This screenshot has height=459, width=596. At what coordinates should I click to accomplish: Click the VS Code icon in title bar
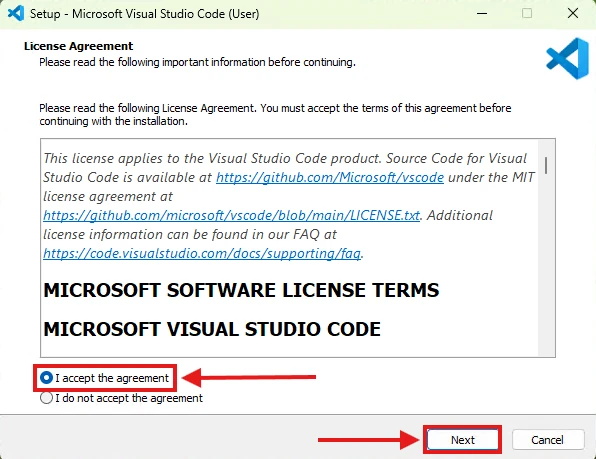pyautogui.click(x=16, y=14)
